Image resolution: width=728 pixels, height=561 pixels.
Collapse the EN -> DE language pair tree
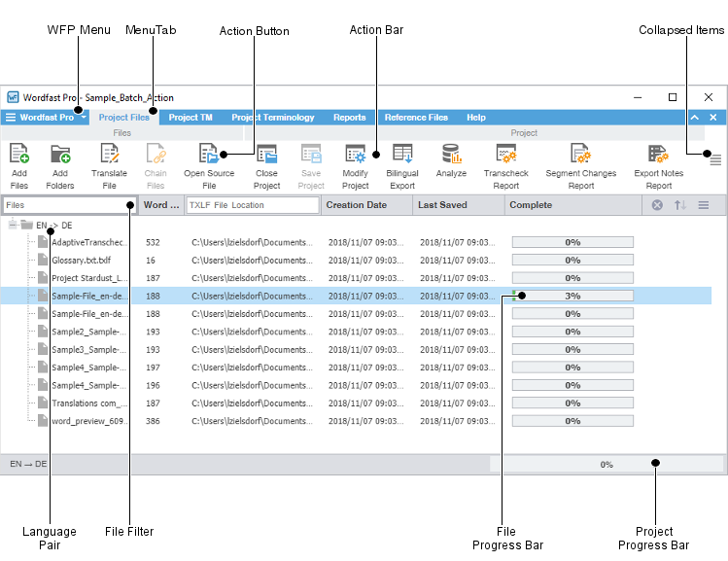click(x=13, y=225)
